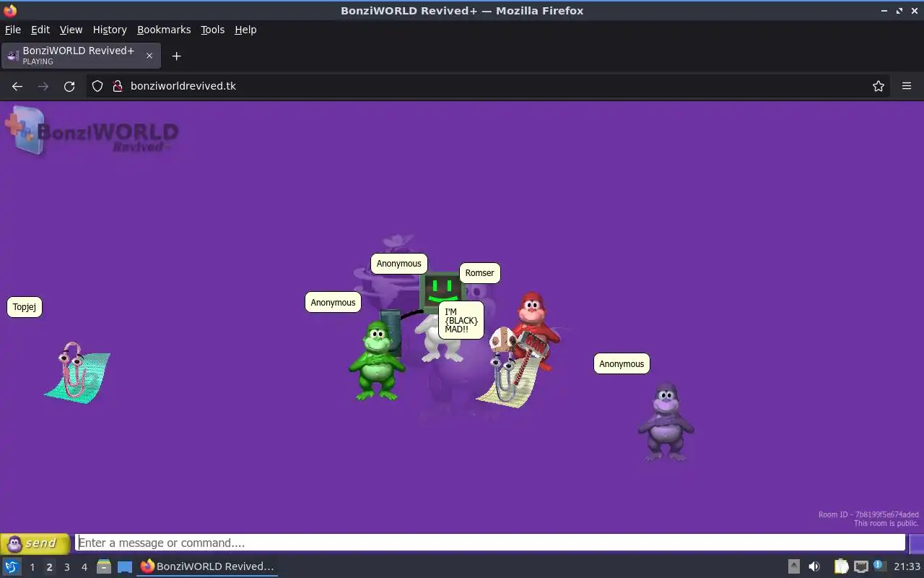Viewport: 924px width, 578px height.
Task: Open the Edit menu
Action: point(40,30)
